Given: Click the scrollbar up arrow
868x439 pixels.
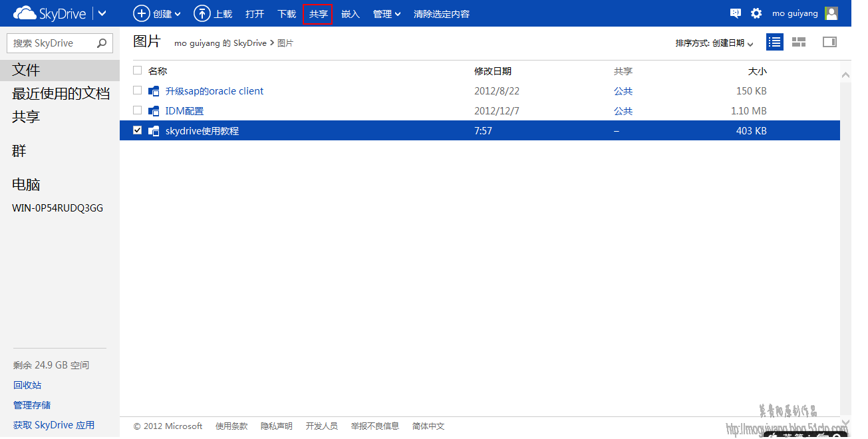Looking at the screenshot, I should click(x=846, y=75).
